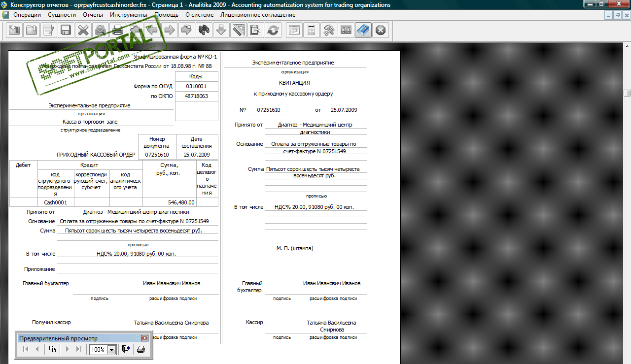Open the Сущности menu

point(62,15)
